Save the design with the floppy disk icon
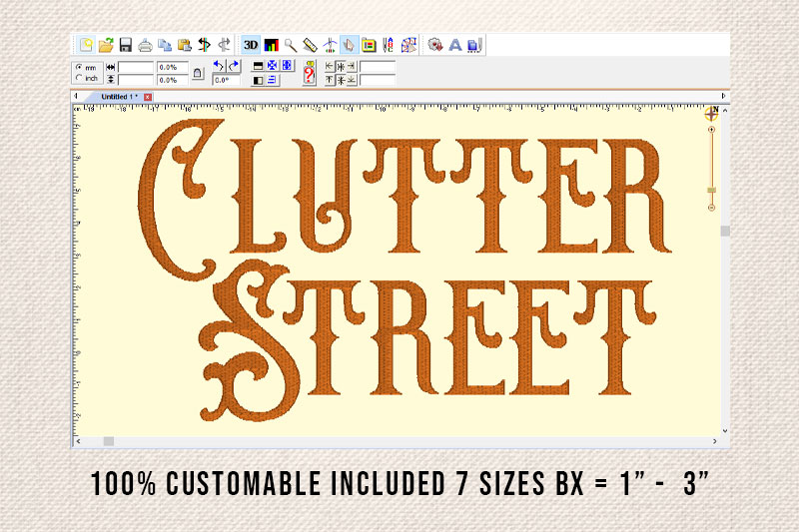Viewport: 799px width, 532px height. click(x=126, y=45)
